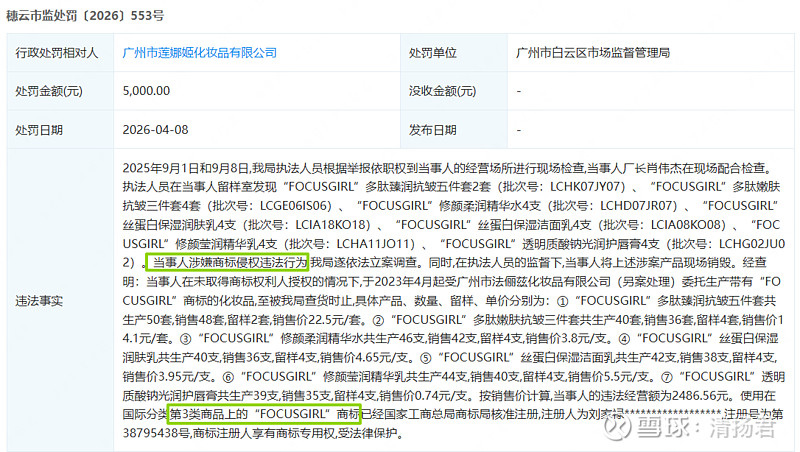The width and height of the screenshot is (800, 452).
Task: Select the penalty amount 5,000.00
Action: pyautogui.click(x=146, y=91)
